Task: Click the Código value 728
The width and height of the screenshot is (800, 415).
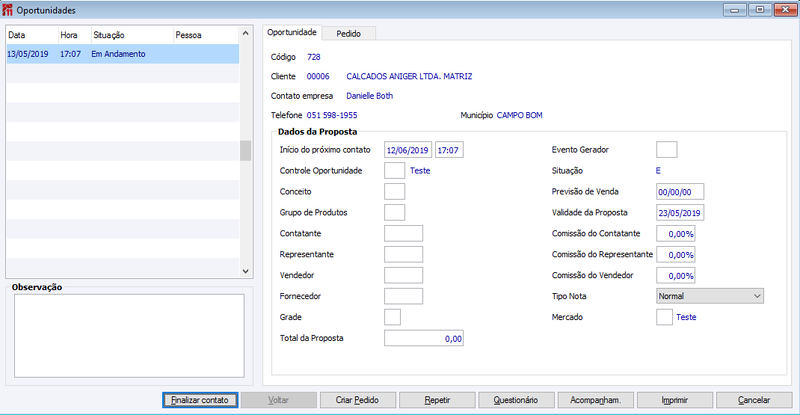Action: click(x=314, y=57)
